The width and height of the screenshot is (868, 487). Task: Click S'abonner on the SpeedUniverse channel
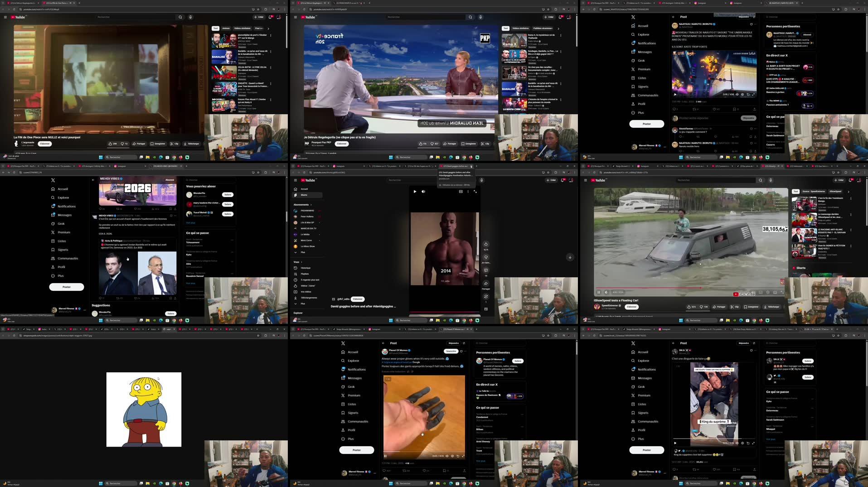click(632, 307)
